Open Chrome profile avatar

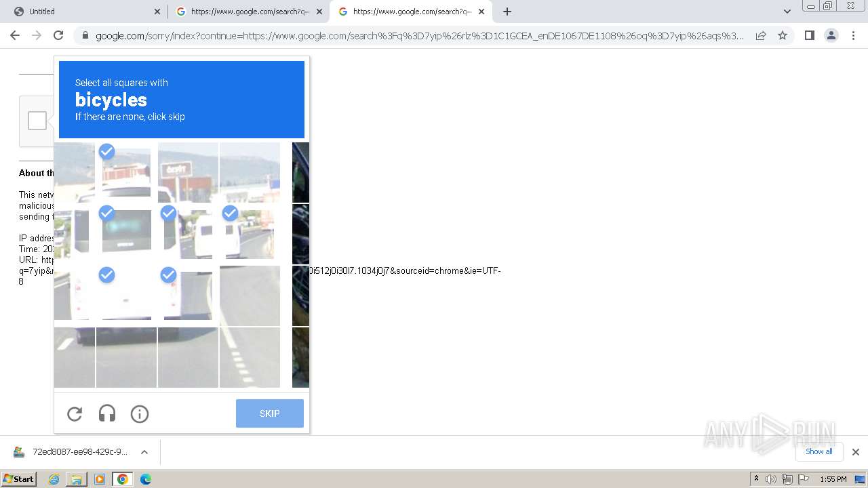click(x=831, y=35)
